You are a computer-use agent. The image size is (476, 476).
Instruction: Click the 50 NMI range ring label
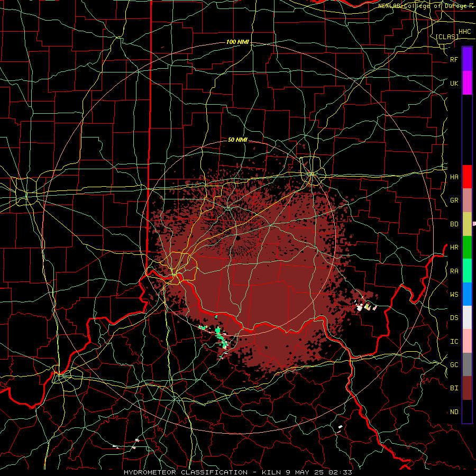click(x=237, y=140)
